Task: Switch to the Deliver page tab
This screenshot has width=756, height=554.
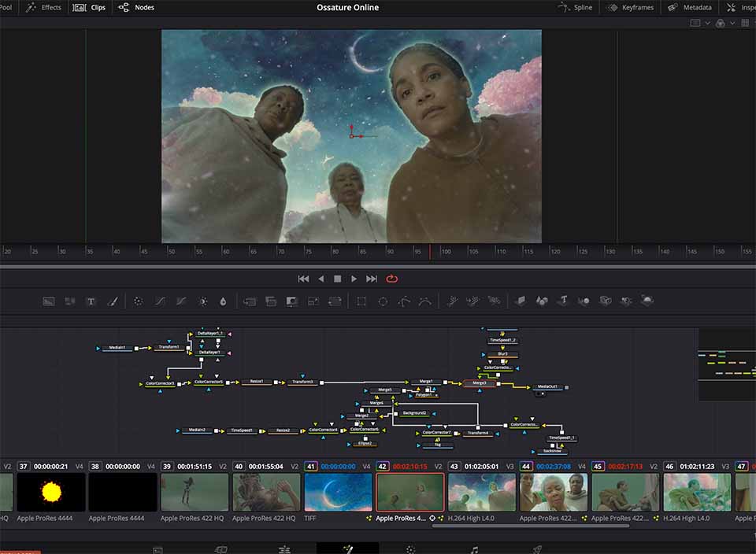Action: point(537,549)
